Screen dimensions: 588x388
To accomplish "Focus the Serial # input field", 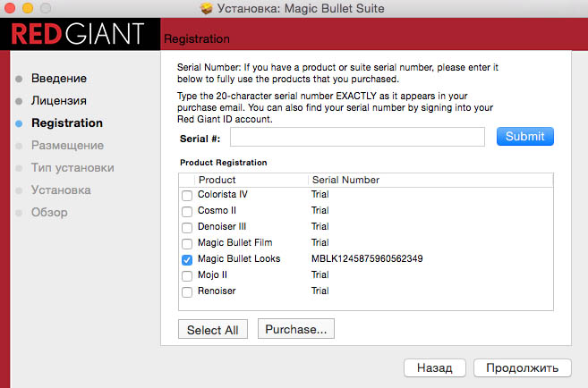I will pyautogui.click(x=357, y=137).
